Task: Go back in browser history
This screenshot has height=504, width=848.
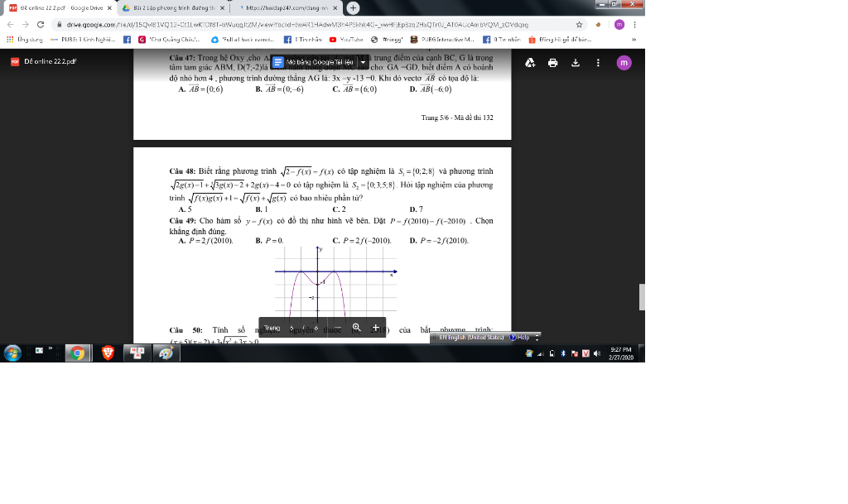Action: pos(10,24)
